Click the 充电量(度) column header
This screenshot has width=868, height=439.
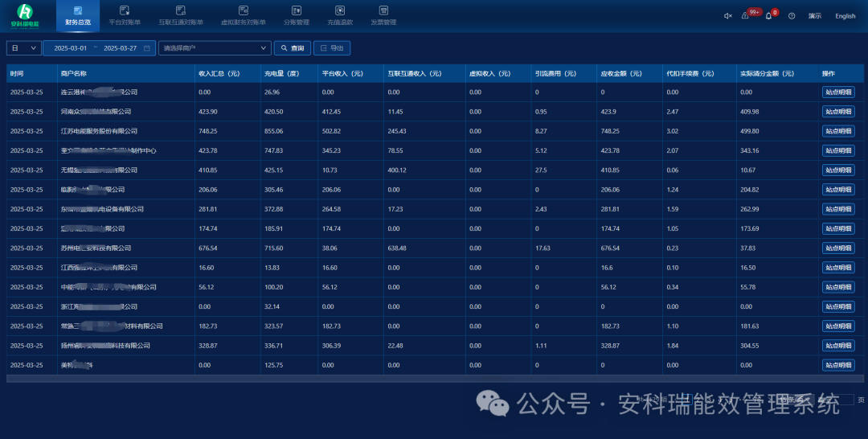coord(289,73)
